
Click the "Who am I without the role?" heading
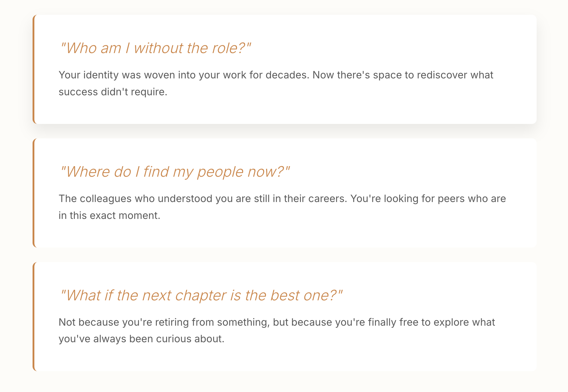(155, 48)
